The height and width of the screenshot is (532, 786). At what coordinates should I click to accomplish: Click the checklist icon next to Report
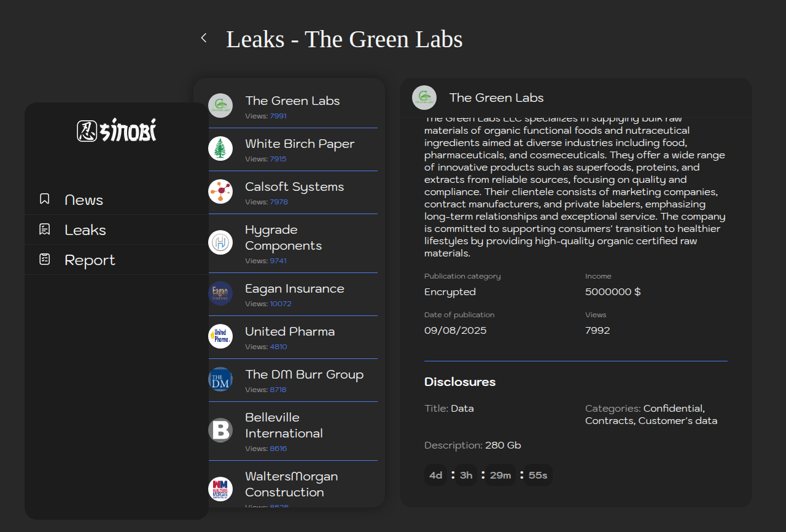[44, 260]
